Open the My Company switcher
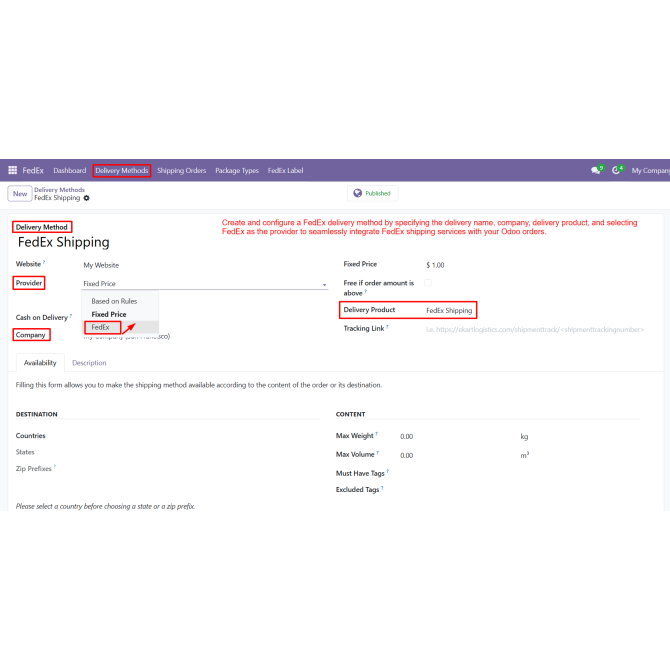The image size is (670, 670). click(650, 170)
